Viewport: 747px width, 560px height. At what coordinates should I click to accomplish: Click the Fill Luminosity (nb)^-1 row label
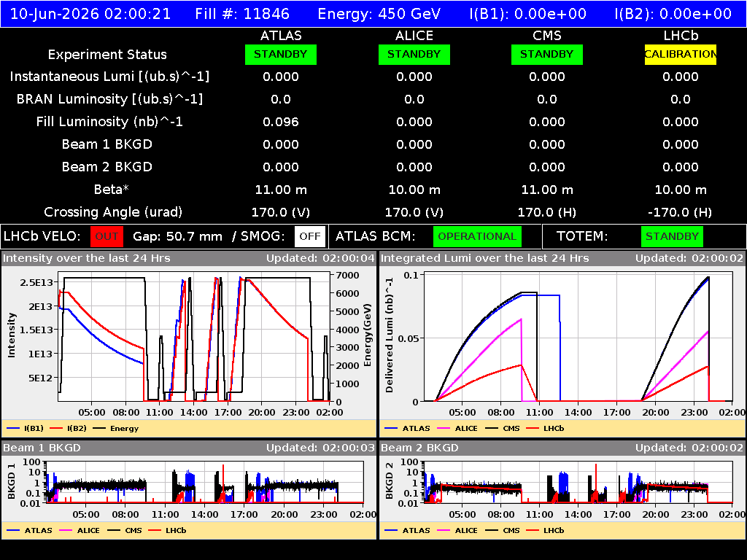click(109, 122)
